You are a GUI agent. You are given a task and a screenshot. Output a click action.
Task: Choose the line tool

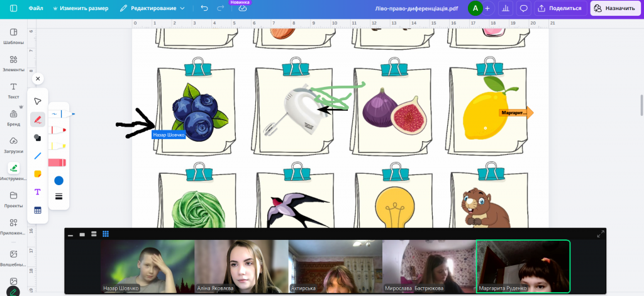tap(38, 156)
